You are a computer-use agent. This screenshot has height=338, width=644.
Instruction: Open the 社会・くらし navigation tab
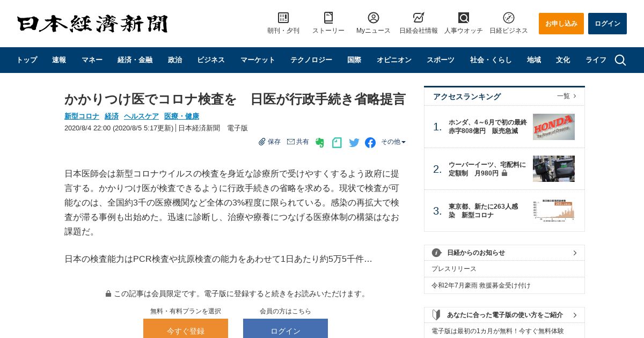[491, 60]
